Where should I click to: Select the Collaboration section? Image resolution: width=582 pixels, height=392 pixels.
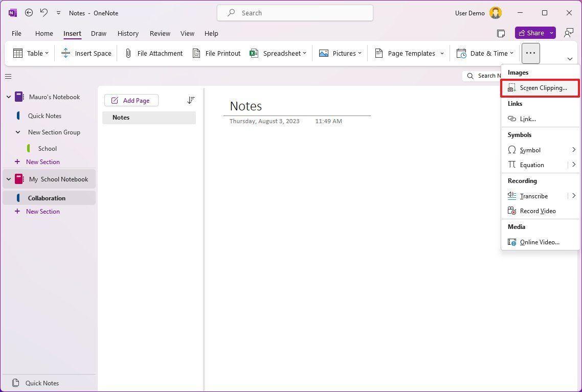tap(47, 198)
